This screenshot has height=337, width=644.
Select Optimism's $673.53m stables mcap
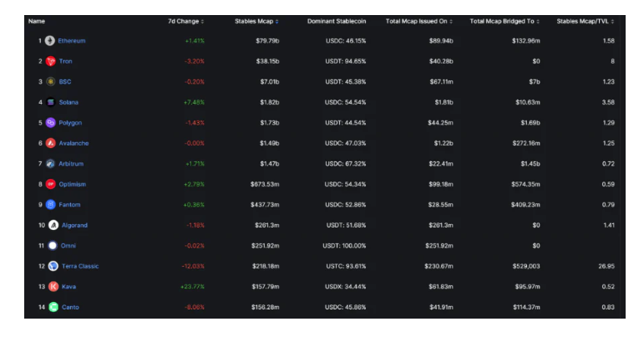click(265, 184)
